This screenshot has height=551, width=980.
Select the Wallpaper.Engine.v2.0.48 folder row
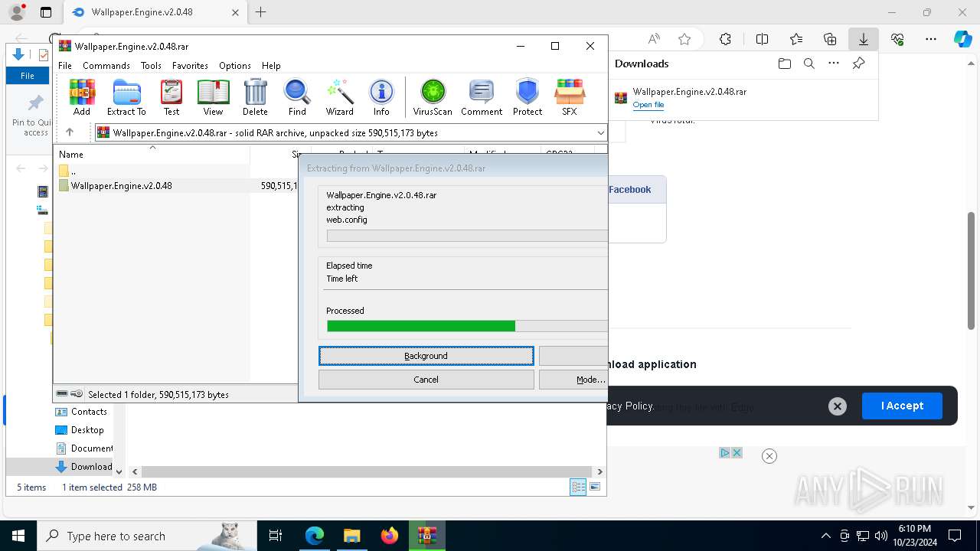(x=178, y=186)
